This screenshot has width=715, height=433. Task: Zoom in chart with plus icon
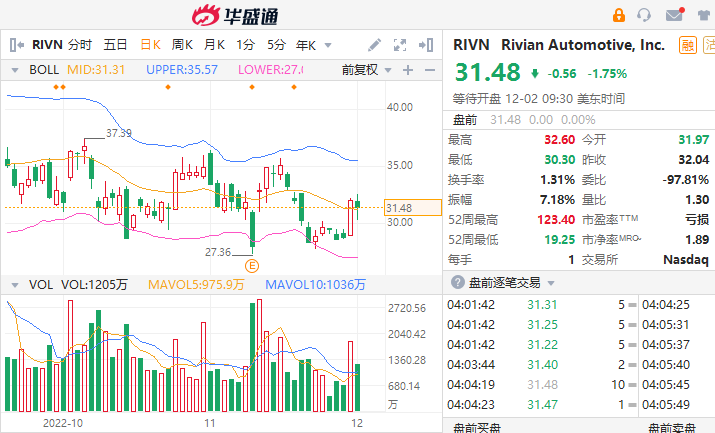408,70
